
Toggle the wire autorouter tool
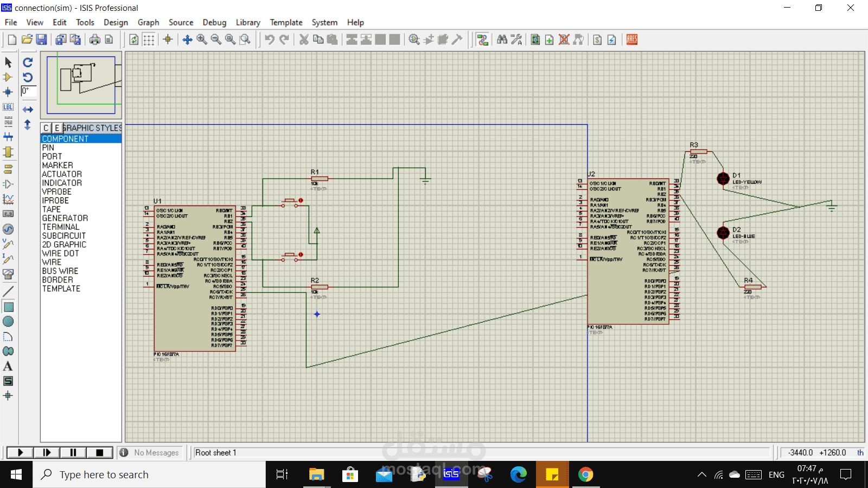(483, 39)
